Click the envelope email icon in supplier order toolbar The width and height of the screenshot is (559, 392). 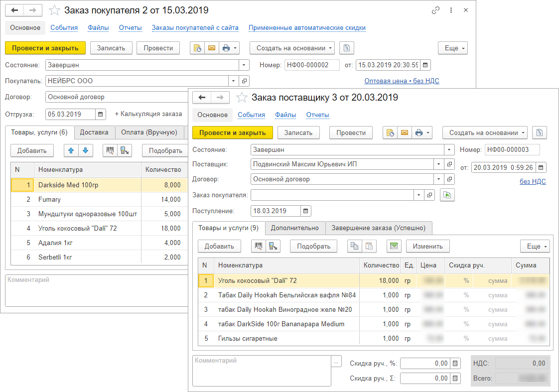pos(404,133)
